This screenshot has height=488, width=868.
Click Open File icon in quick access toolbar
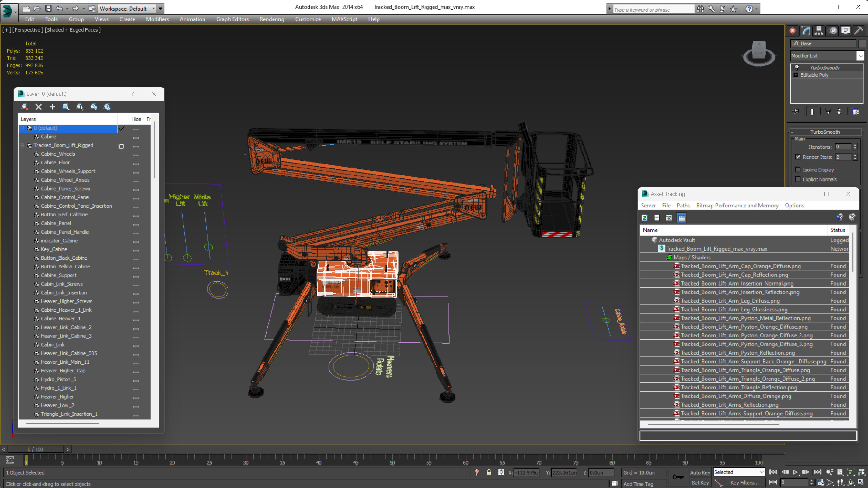[x=37, y=9]
